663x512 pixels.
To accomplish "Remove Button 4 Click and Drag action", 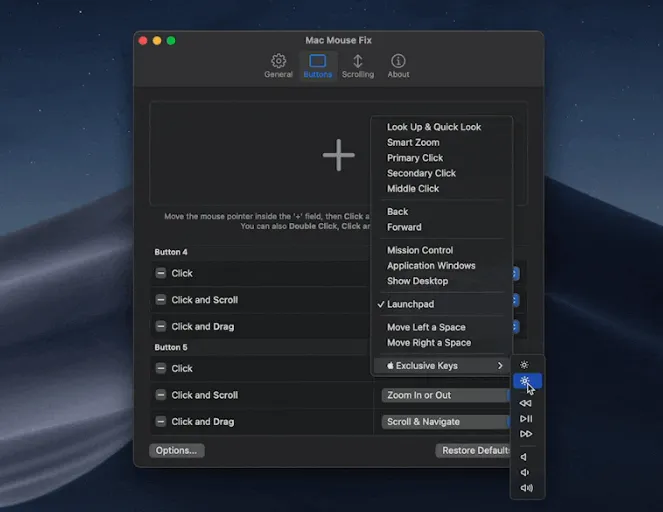I will pos(161,326).
